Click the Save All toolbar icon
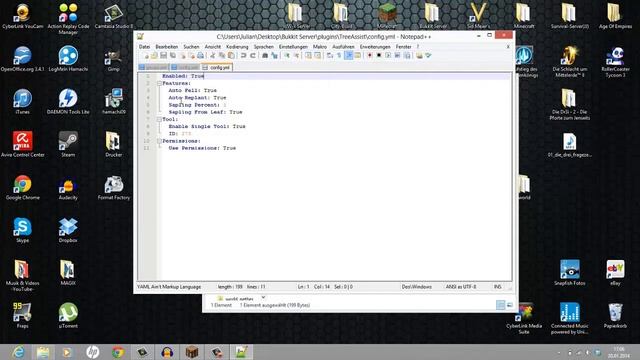The width and height of the screenshot is (640, 360). (173, 56)
